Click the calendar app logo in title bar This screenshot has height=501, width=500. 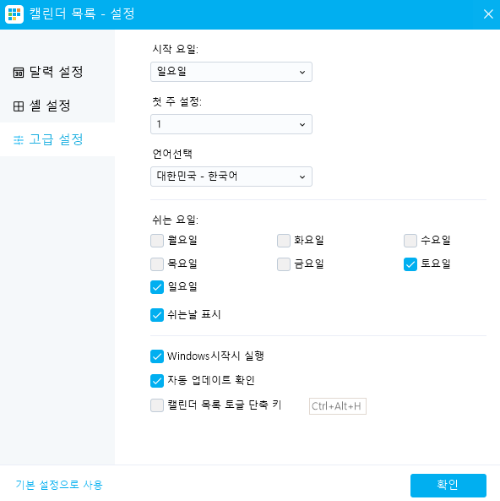(x=14, y=14)
